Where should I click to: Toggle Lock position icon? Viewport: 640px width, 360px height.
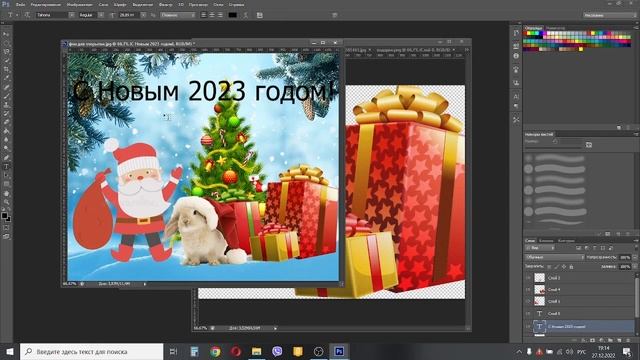pyautogui.click(x=564, y=267)
